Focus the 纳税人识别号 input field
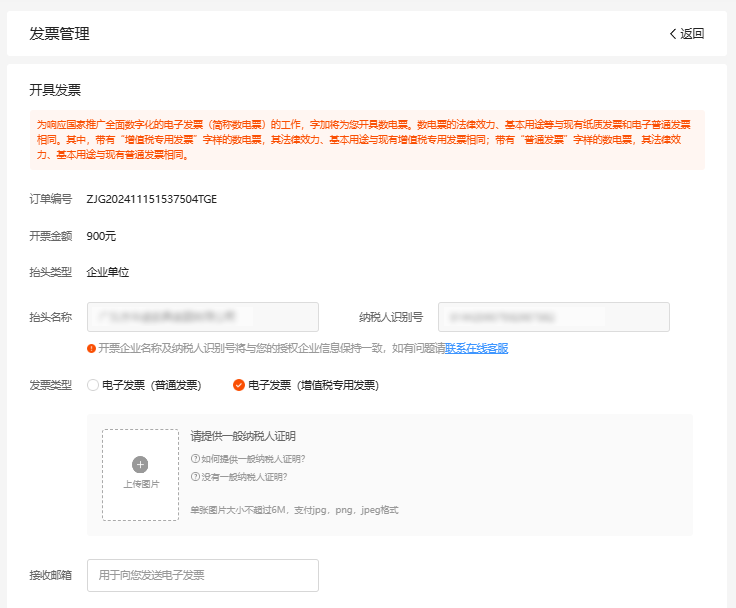Viewport: 736px width, 608px height. point(553,317)
